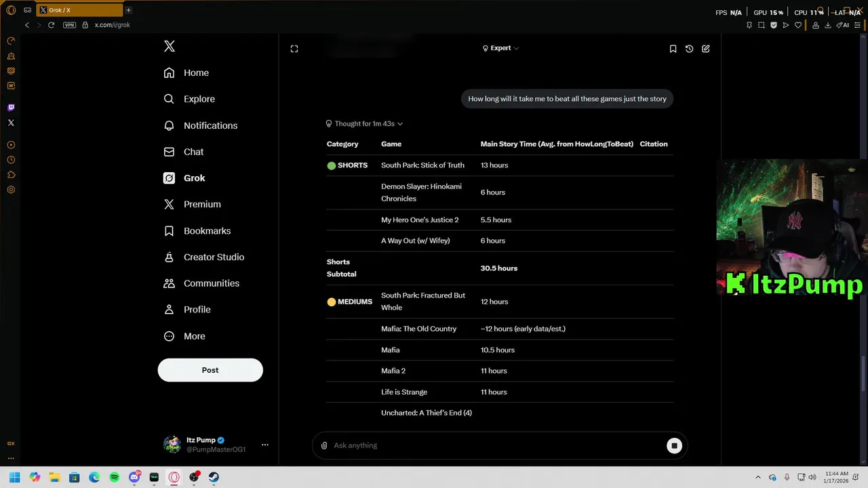
Task: Click the Ask anything input field
Action: (x=498, y=445)
